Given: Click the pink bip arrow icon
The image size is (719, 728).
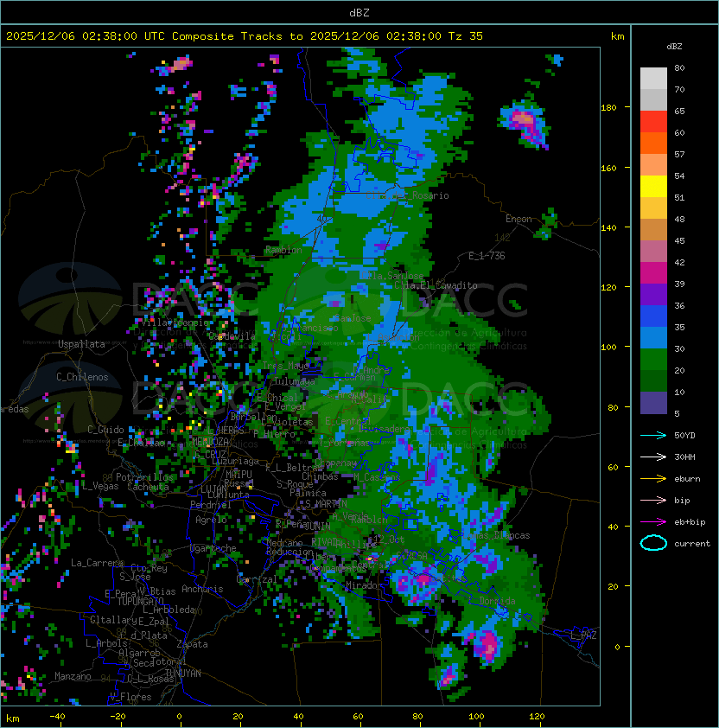Looking at the screenshot, I should [653, 501].
